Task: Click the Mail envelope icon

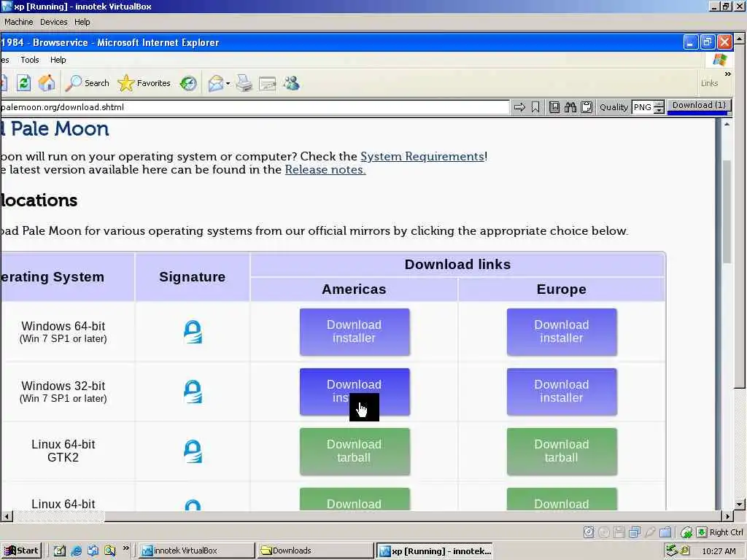Action: (x=215, y=83)
